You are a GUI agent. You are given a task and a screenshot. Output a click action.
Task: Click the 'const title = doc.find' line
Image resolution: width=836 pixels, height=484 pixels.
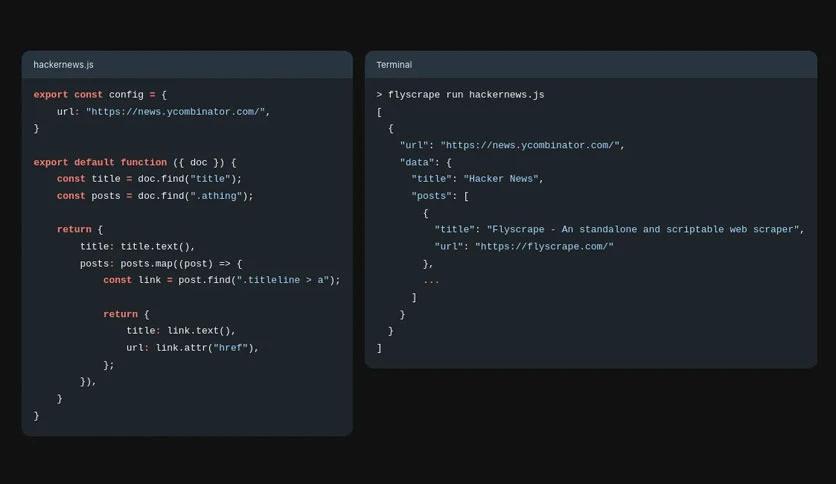point(149,179)
